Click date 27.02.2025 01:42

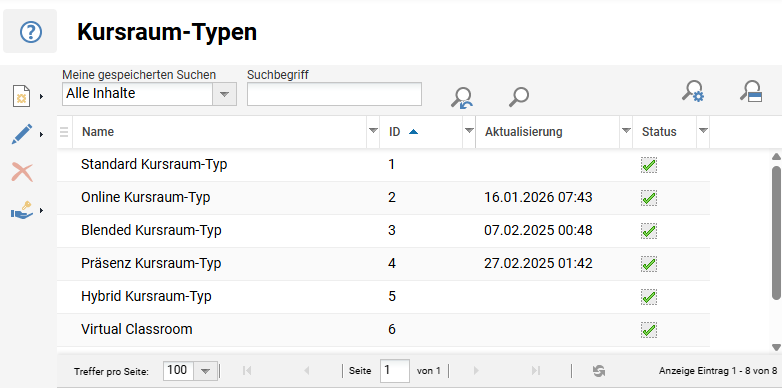coord(538,263)
